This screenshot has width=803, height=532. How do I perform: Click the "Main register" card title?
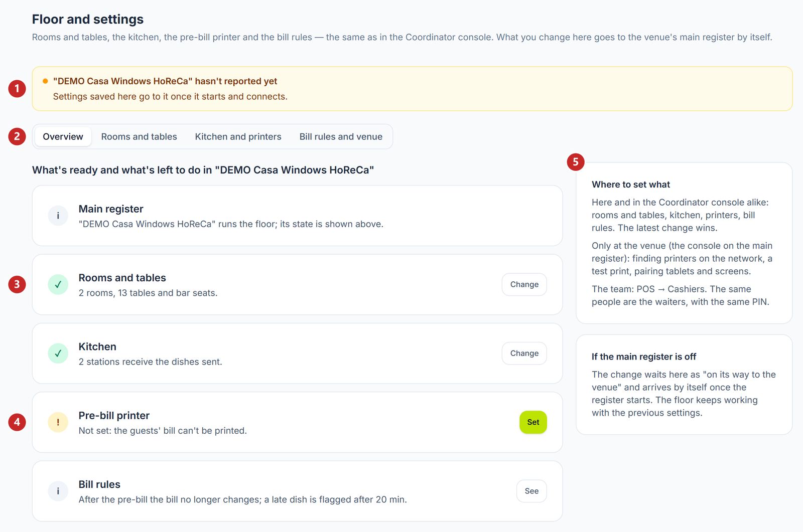point(111,209)
